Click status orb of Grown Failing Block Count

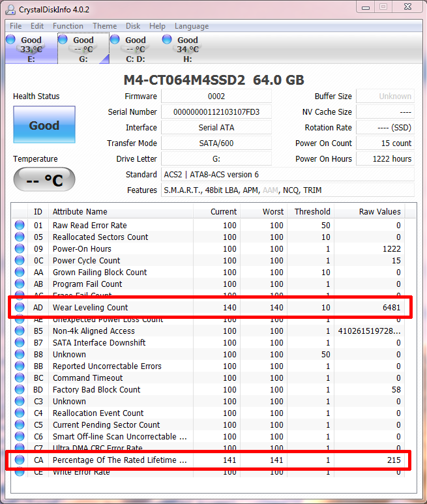point(20,272)
